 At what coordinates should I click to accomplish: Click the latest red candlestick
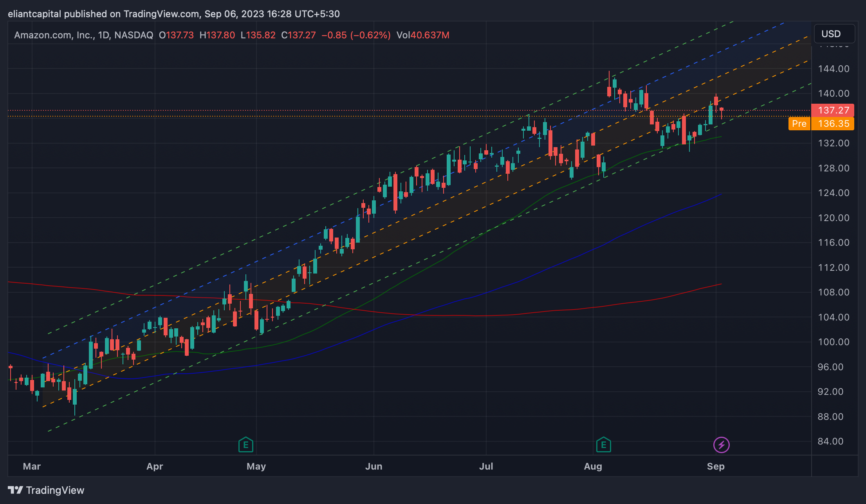(x=721, y=110)
